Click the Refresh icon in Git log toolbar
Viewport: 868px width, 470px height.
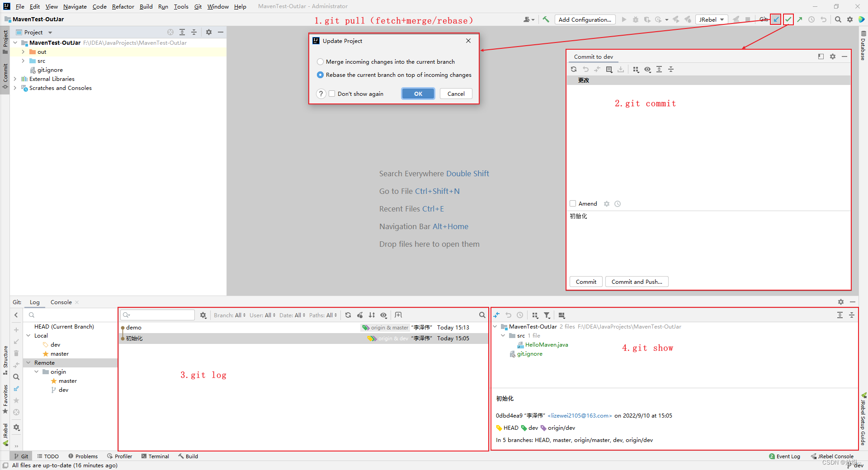pos(348,315)
